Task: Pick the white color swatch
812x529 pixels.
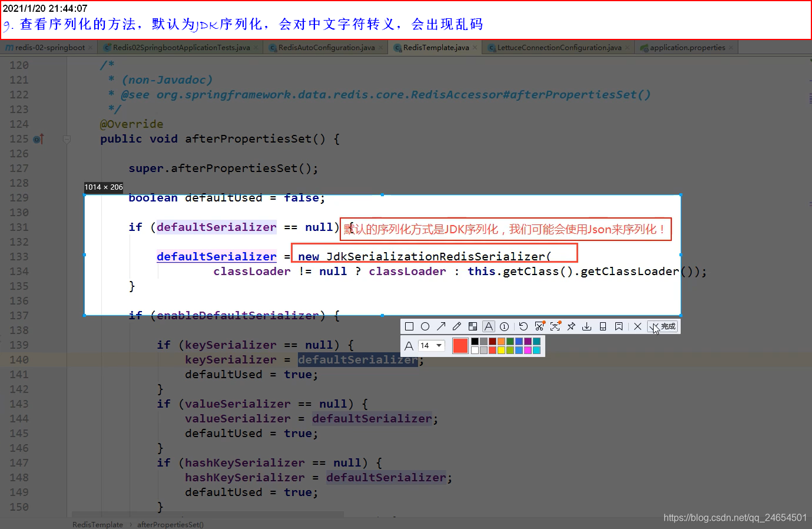Action: coord(475,350)
